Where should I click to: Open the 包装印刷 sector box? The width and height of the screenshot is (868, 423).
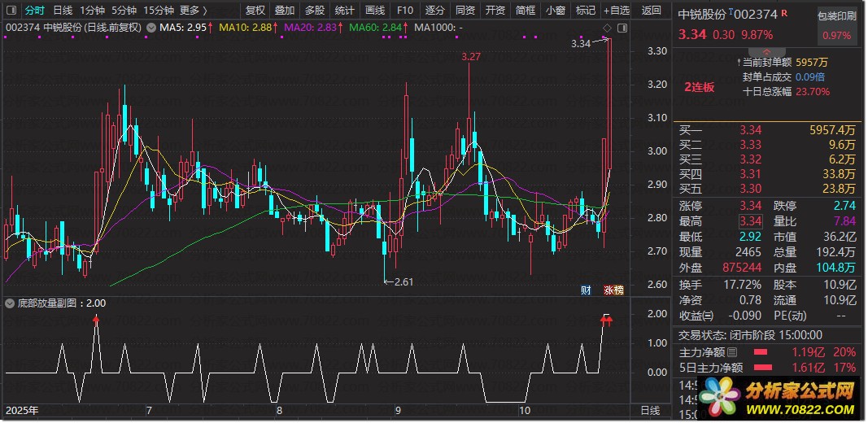(837, 26)
